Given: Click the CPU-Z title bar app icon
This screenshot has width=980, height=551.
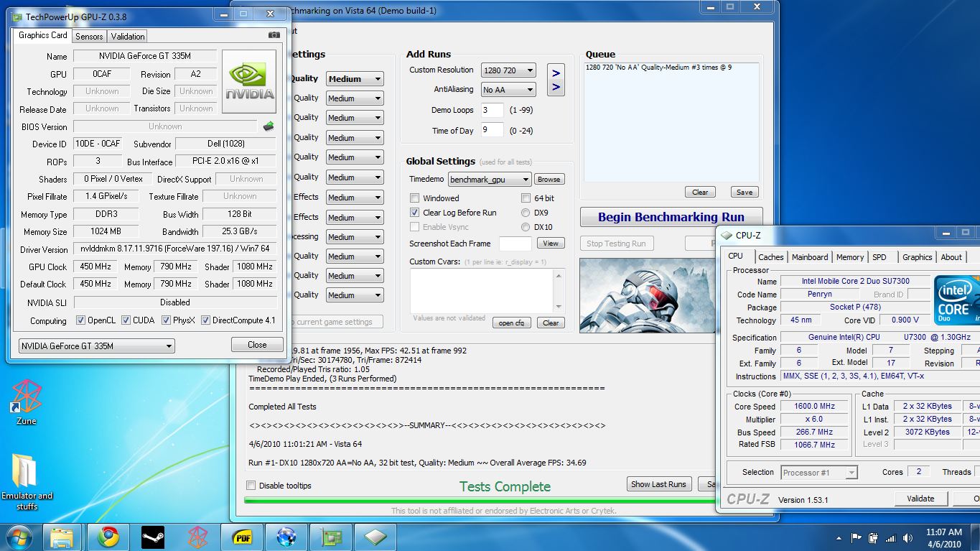Looking at the screenshot, I should [727, 235].
